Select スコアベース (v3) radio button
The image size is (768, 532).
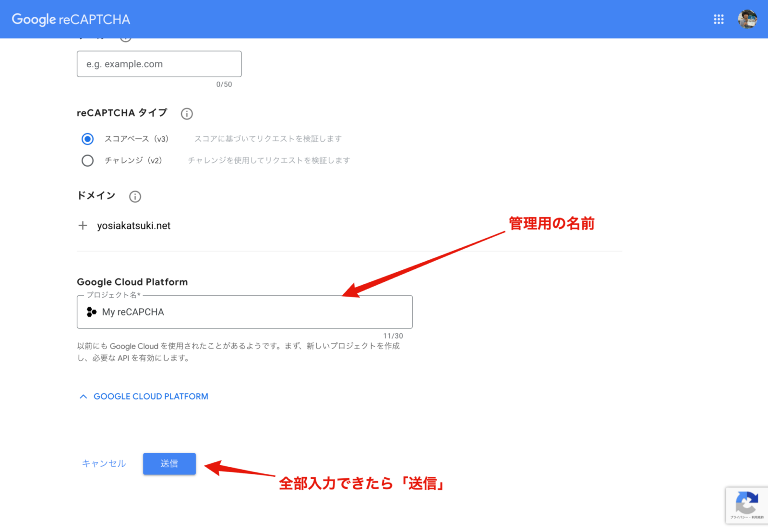(87, 139)
